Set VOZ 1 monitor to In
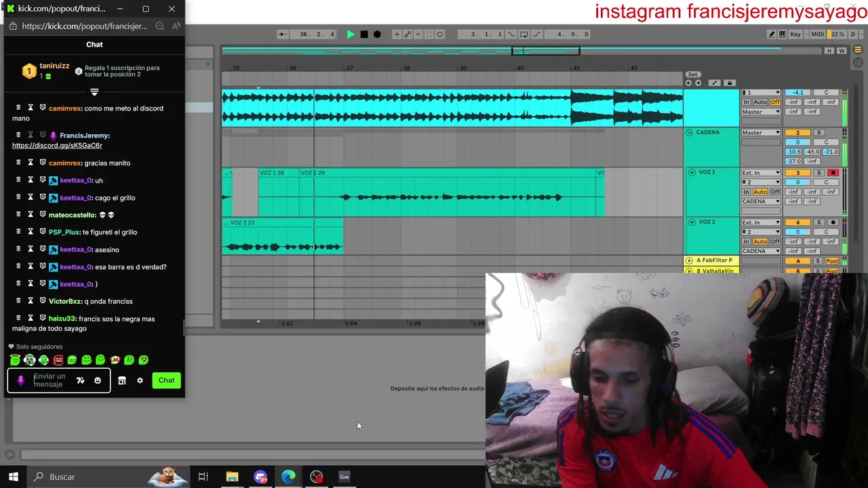 tap(746, 192)
